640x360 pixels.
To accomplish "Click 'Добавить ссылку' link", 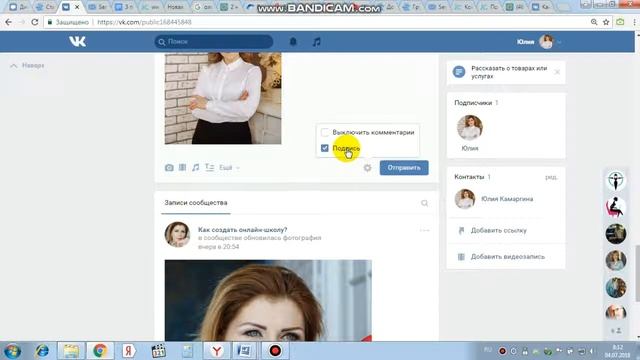I will point(499,231).
